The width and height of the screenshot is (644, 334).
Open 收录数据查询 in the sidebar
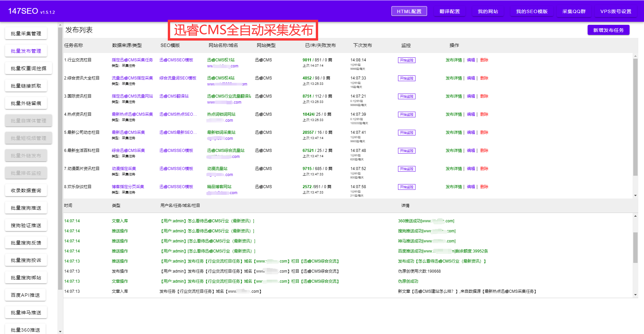click(26, 190)
